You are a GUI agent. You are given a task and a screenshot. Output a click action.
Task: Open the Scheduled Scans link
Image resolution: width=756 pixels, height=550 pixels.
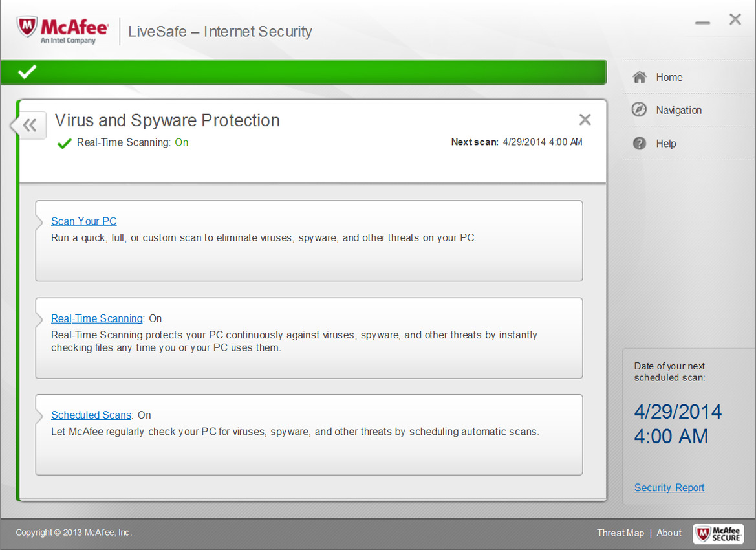click(x=91, y=415)
